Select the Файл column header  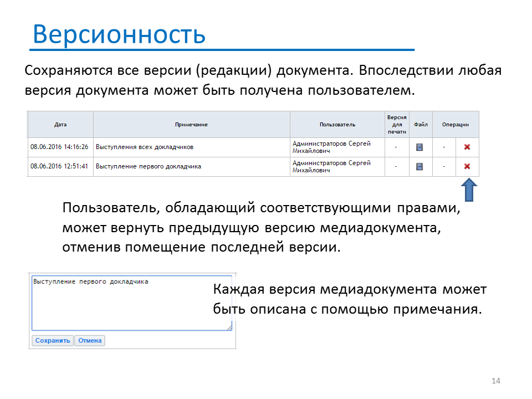click(x=421, y=125)
